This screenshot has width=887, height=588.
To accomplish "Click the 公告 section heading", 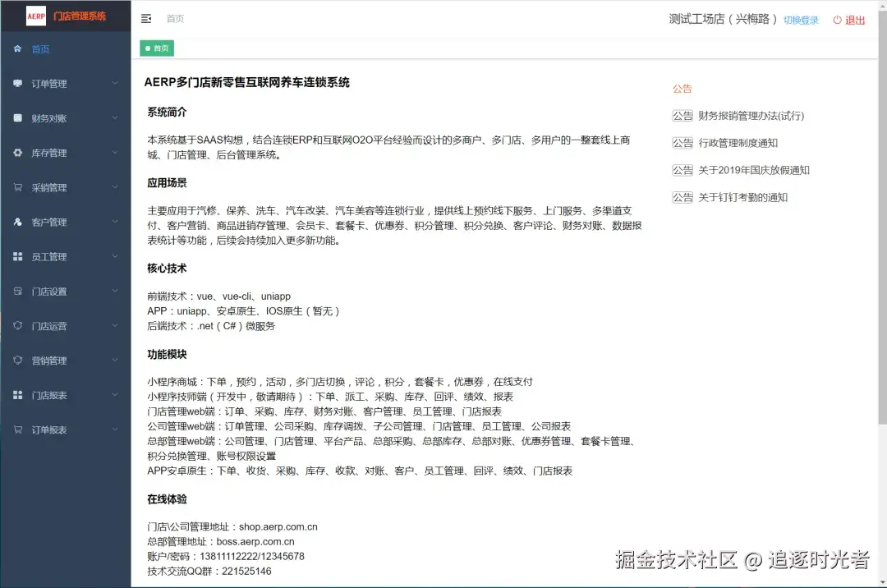I will 682,89.
